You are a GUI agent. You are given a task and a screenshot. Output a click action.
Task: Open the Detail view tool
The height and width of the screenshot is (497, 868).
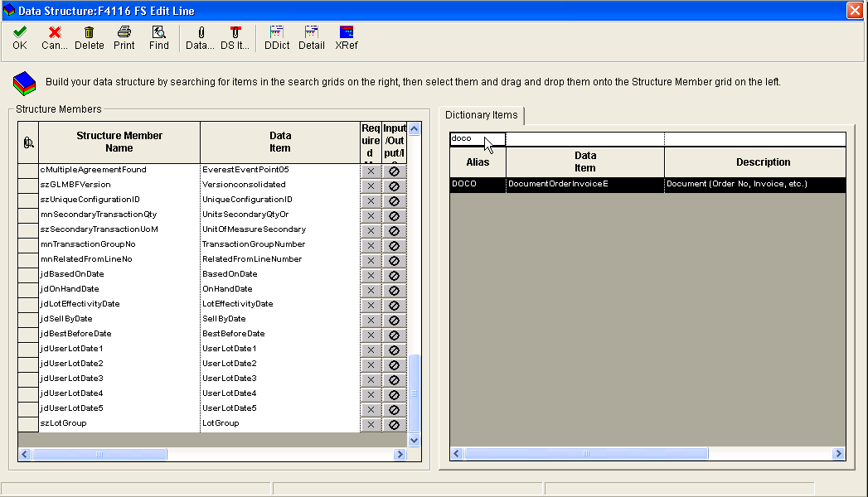point(312,37)
